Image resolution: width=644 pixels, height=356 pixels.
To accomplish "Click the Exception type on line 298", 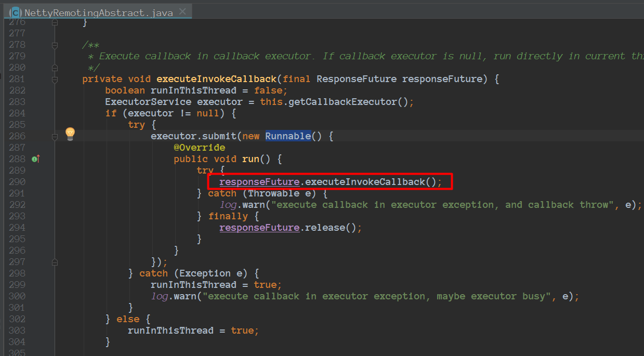I will 205,273.
